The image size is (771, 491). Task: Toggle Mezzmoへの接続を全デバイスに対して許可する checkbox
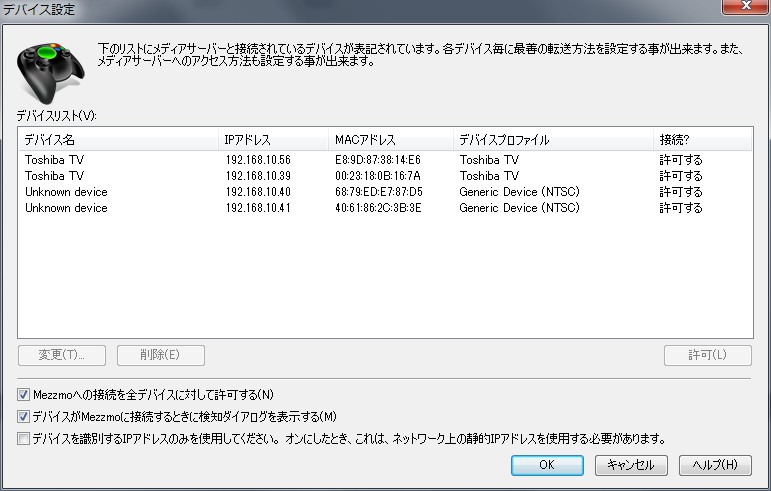[x=23, y=394]
